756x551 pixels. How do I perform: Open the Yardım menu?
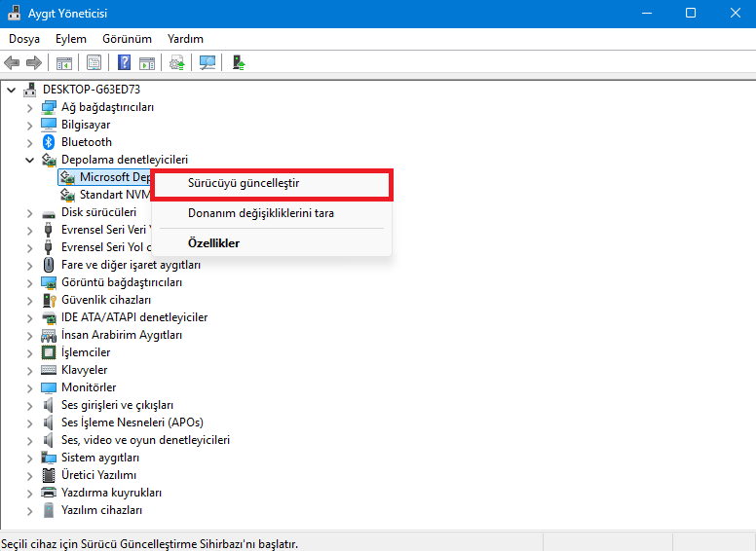click(x=185, y=39)
